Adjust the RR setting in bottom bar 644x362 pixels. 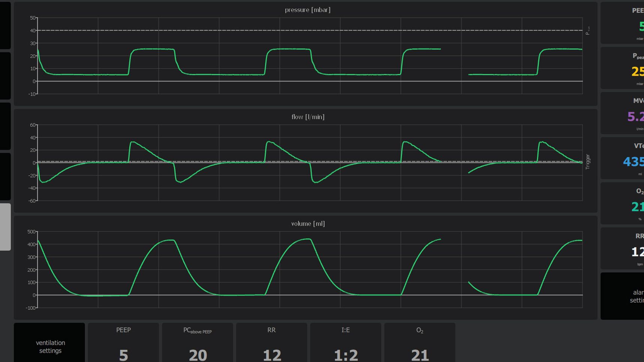click(271, 343)
